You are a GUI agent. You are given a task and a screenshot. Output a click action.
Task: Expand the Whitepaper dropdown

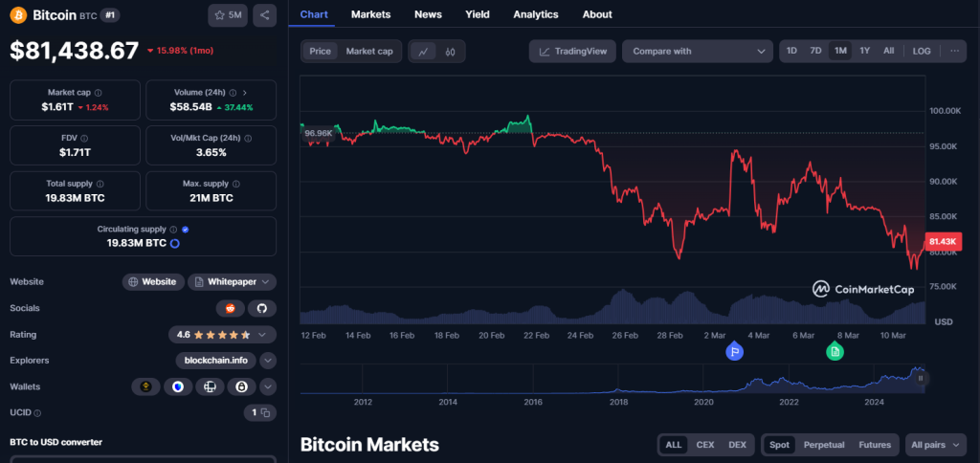click(x=232, y=282)
